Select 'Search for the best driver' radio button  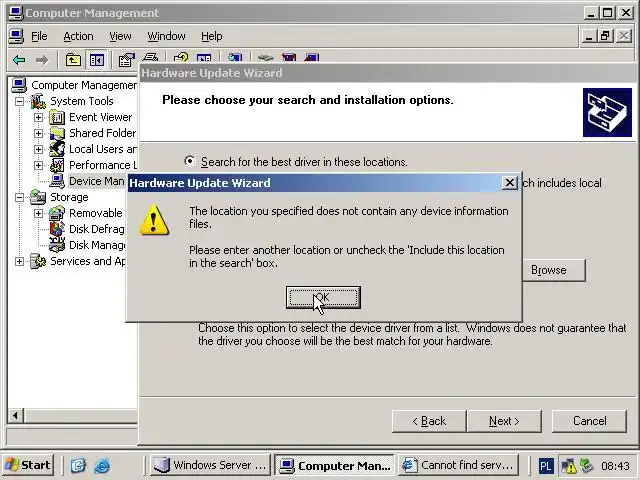pyautogui.click(x=189, y=161)
